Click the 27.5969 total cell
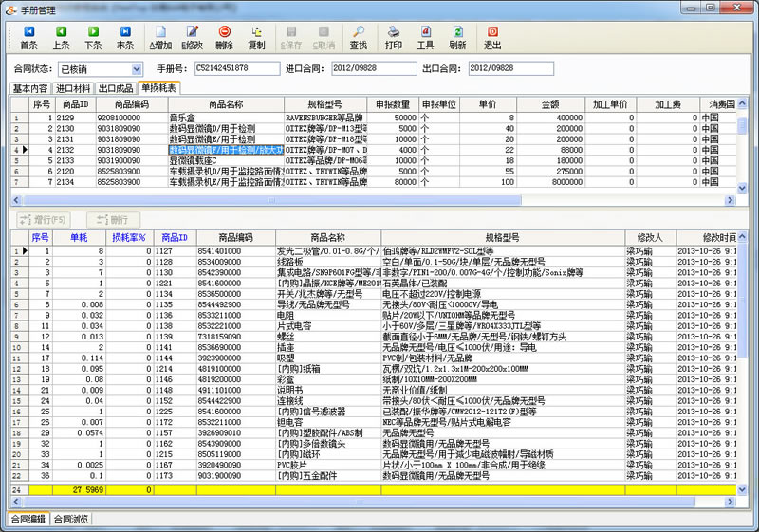The height and width of the screenshot is (532, 759). click(79, 490)
